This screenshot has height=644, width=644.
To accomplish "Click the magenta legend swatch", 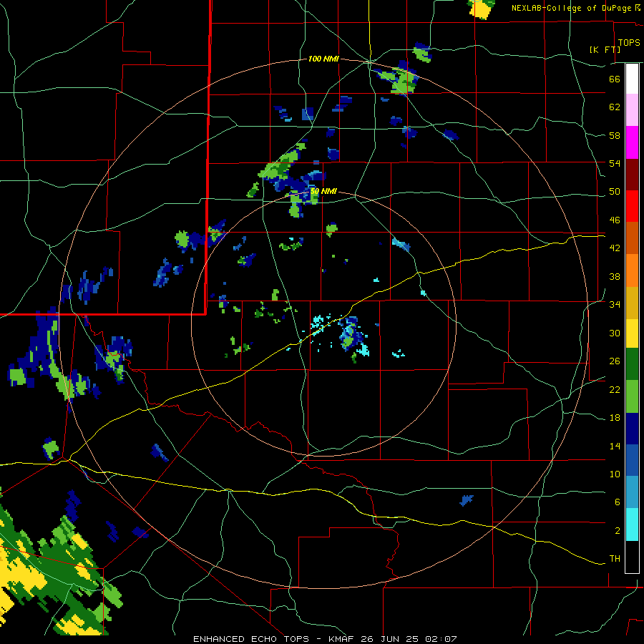I will [x=632, y=142].
